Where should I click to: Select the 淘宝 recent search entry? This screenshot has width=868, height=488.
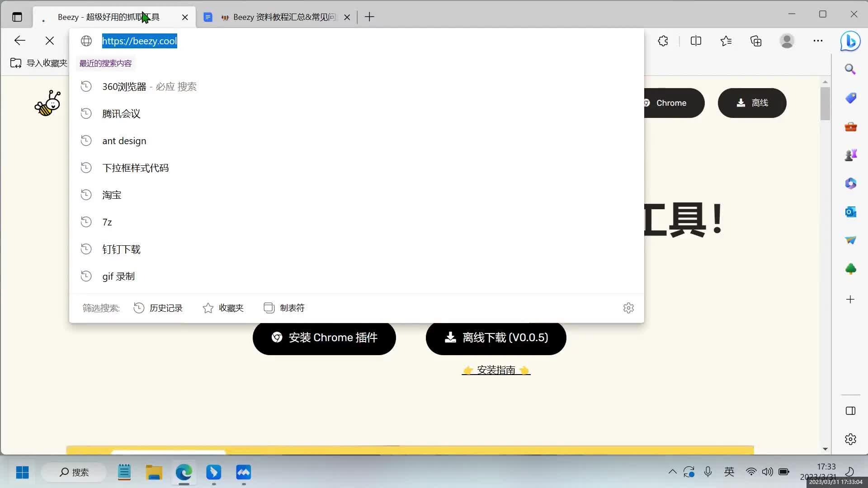pyautogui.click(x=111, y=195)
